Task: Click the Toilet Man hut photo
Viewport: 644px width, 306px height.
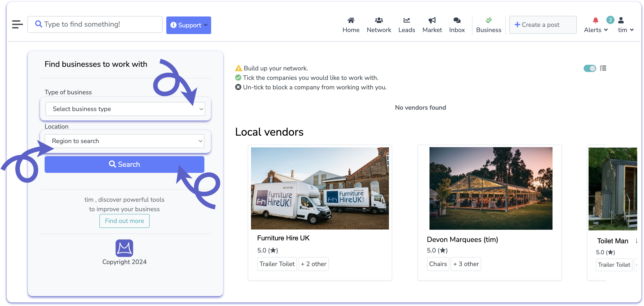Action: (x=612, y=189)
